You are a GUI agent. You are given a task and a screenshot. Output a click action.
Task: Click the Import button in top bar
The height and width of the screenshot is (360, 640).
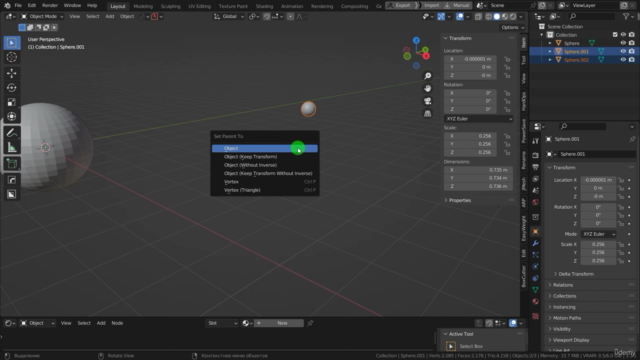pyautogui.click(x=431, y=5)
